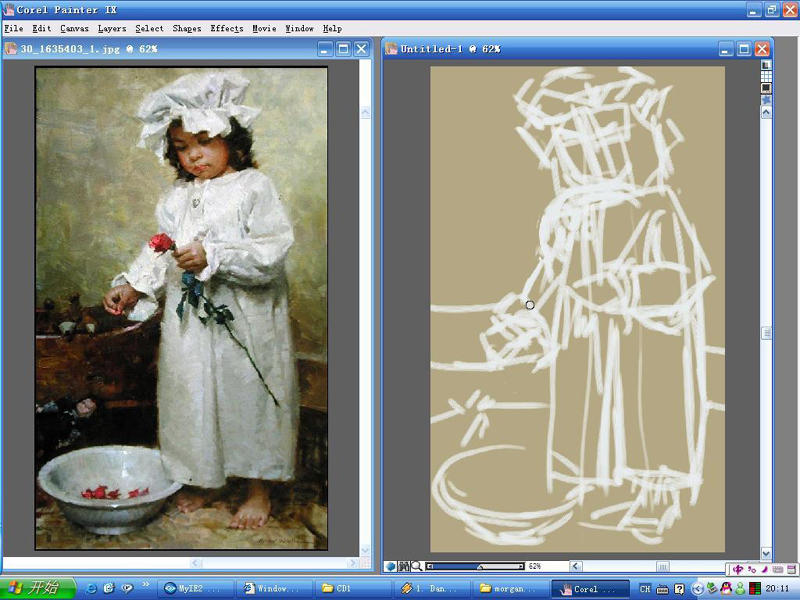Open the Select menu
The width and height of the screenshot is (800, 600).
tap(149, 29)
